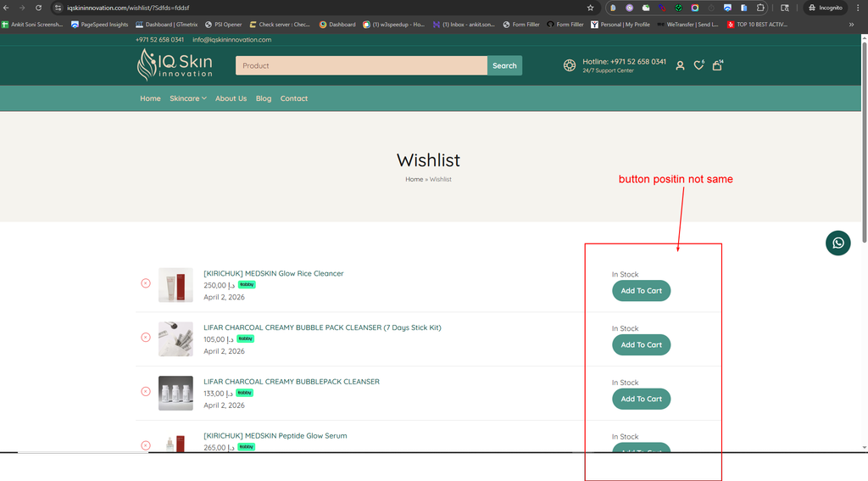This screenshot has height=481, width=868.
Task: Open the TOP 10 BEST ACTIV bookmark
Action: [x=757, y=25]
